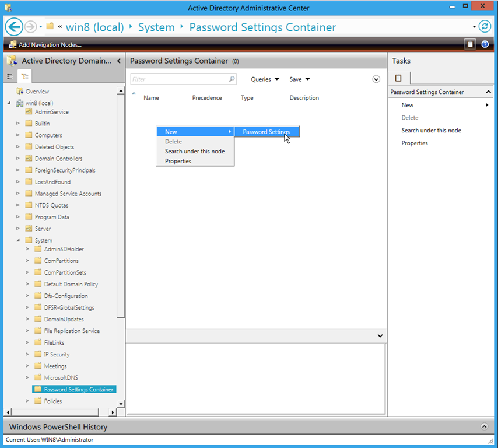The height and width of the screenshot is (448, 498).
Task: Expand the Default Domain Policy node
Action: click(x=27, y=284)
